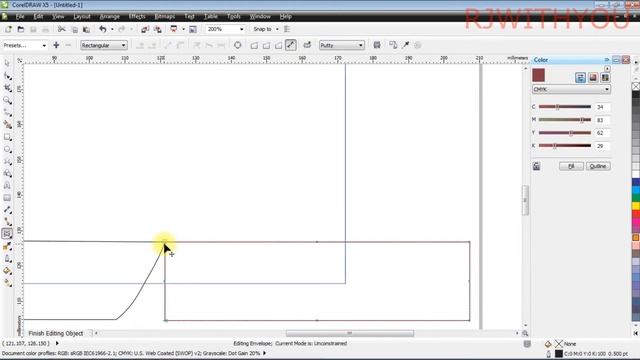Select the Text tool in toolbox
Viewport: 640px width, 360px height.
pyautogui.click(x=7, y=186)
